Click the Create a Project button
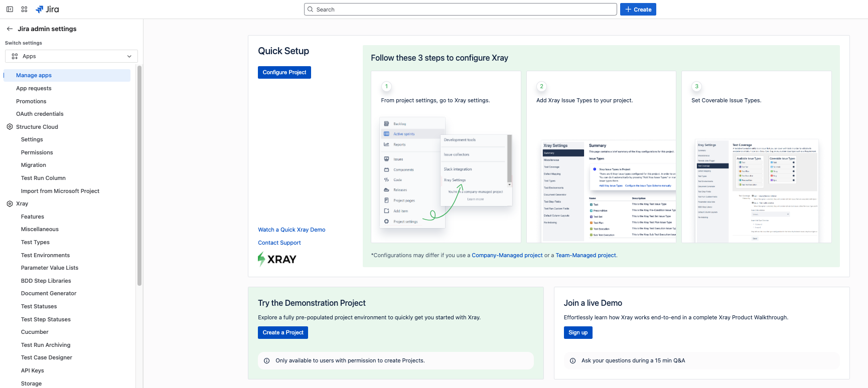The width and height of the screenshot is (868, 388). pyautogui.click(x=283, y=332)
